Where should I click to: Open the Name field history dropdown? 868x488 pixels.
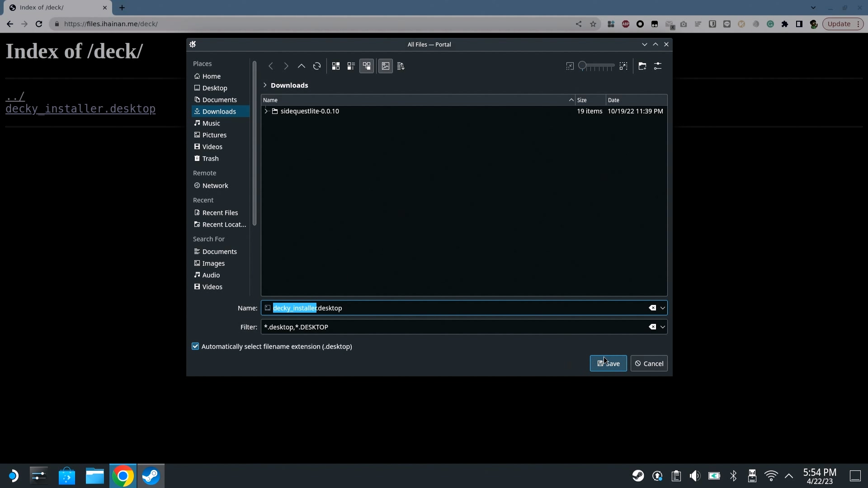tap(663, 308)
